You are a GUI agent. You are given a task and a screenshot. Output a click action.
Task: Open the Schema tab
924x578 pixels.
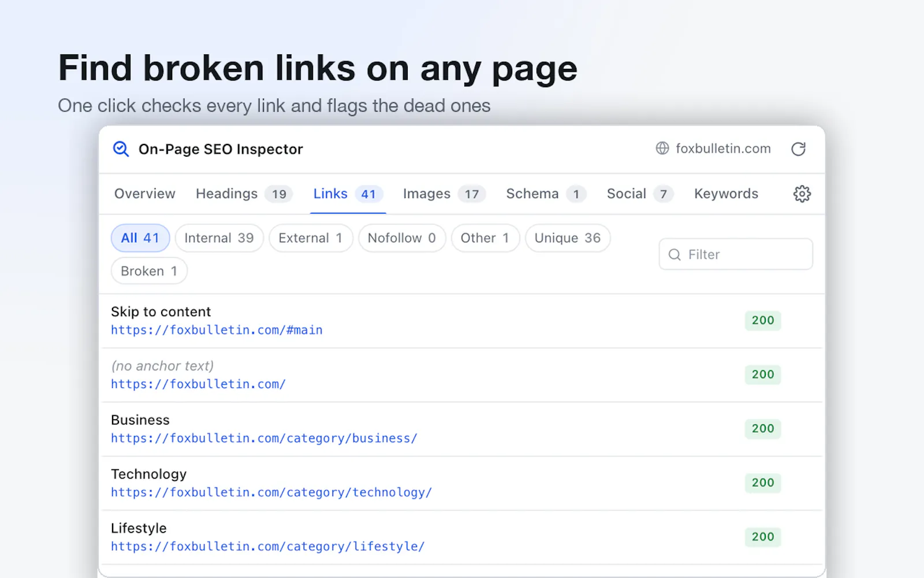(x=546, y=194)
